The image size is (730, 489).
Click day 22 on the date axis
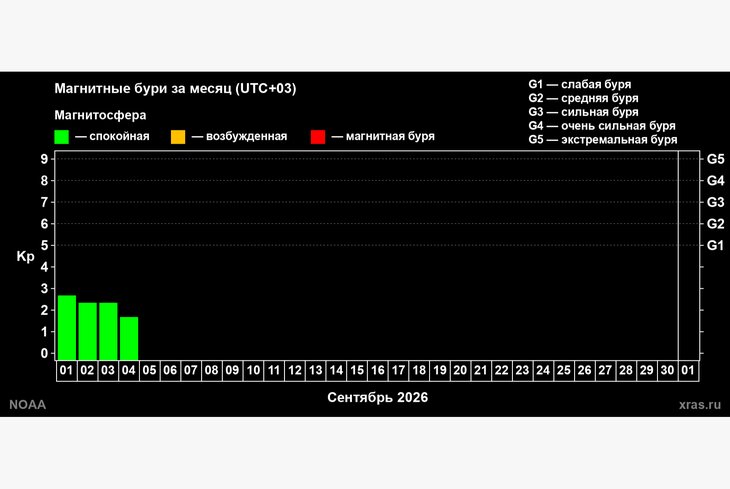pos(502,371)
